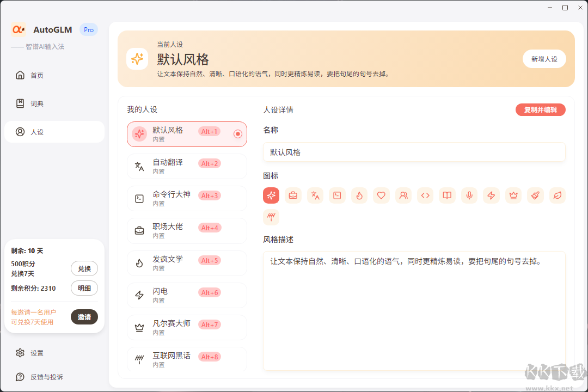
Task: Click the 明细 details button
Action: pos(84,288)
